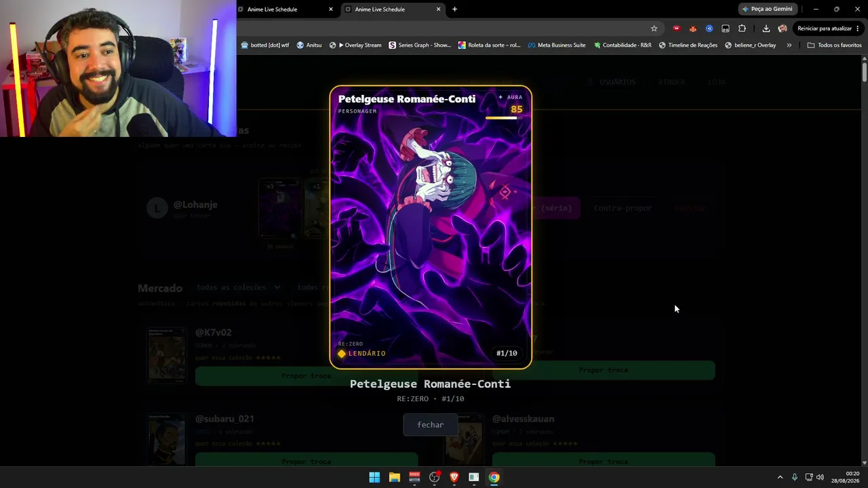Click the LOJA nav item behind popup
868x488 pixels.
[x=717, y=82]
